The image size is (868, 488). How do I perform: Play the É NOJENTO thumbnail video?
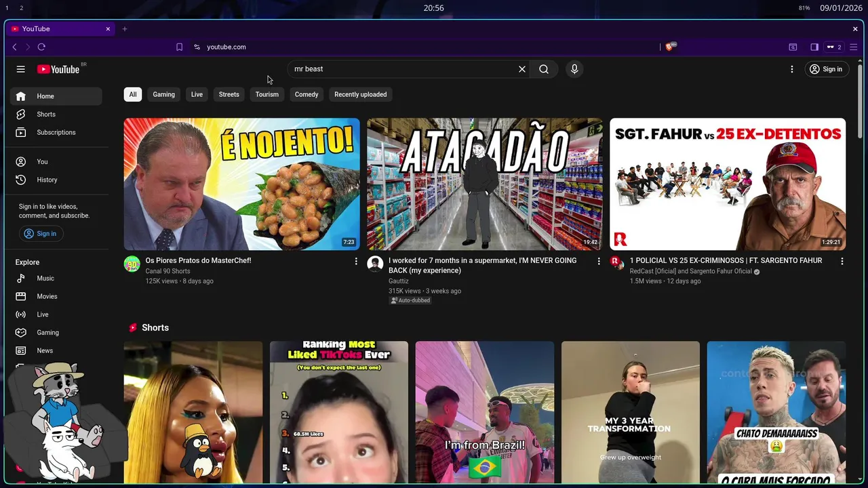click(242, 184)
